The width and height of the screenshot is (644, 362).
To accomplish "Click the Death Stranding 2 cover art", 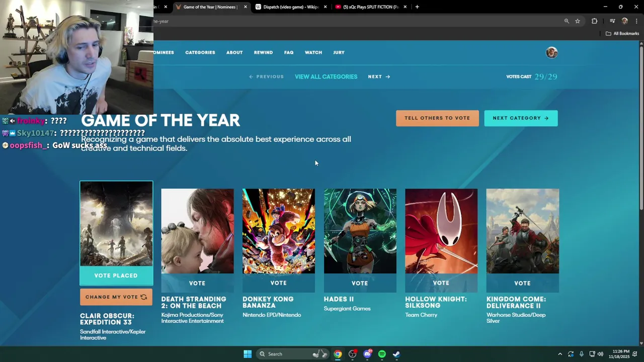I will tap(197, 231).
